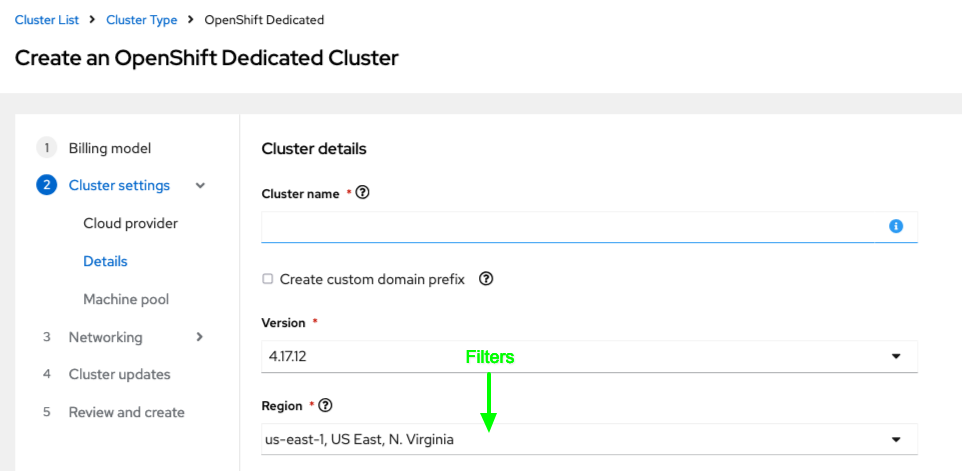Click step 2 number badge
This screenshot has width=962, height=471.
pos(46,185)
